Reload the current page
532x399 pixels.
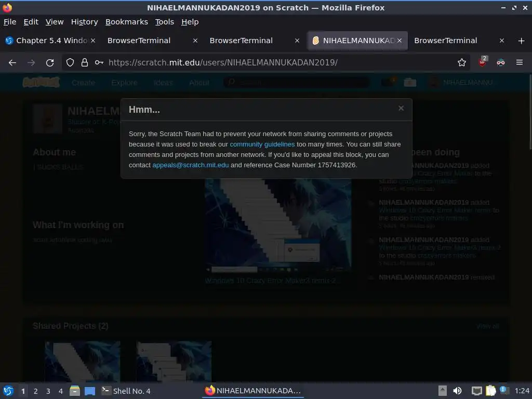coord(50,62)
